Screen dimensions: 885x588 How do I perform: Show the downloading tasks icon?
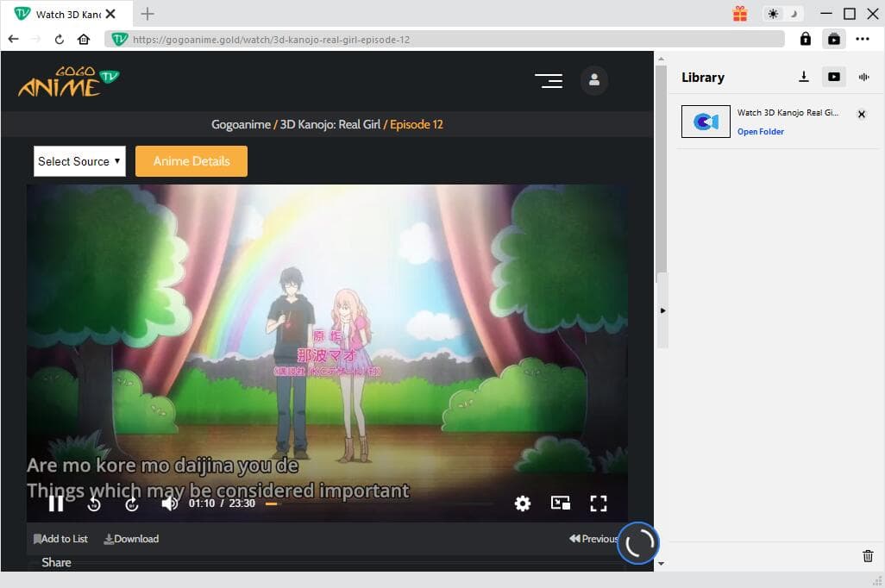point(804,77)
